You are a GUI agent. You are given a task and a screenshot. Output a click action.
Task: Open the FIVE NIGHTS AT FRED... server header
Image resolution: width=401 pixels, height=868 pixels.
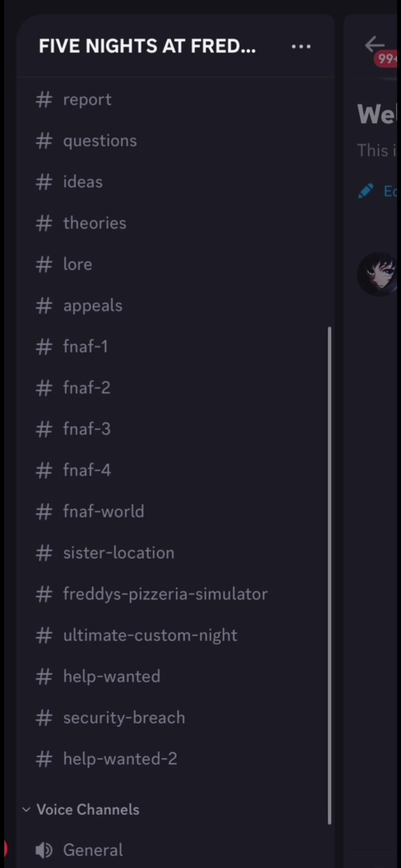(147, 46)
